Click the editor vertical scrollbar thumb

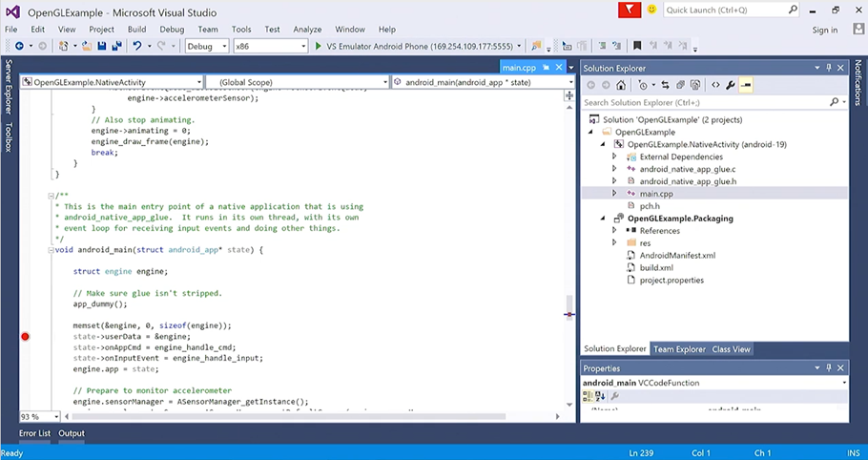coord(569,306)
